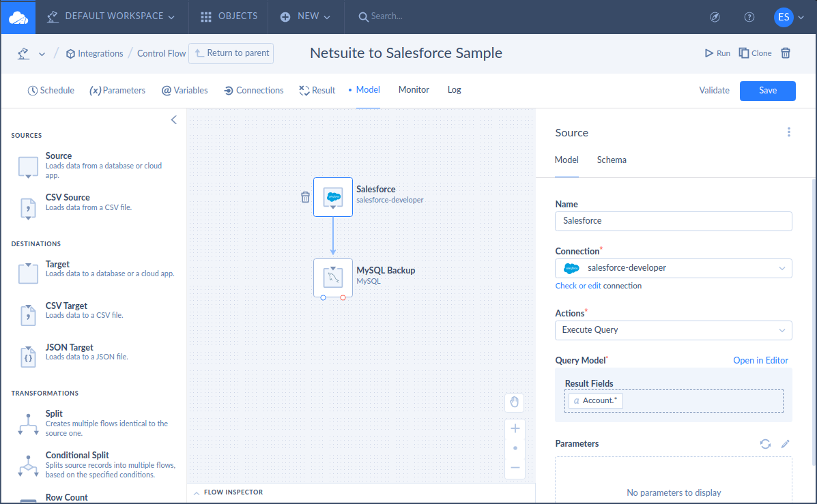This screenshot has width=817, height=504.
Task: Open the compass explore icon
Action: coord(715,17)
